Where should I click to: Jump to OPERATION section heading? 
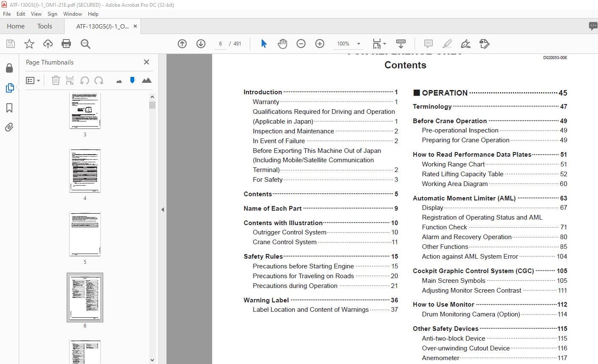tap(490, 93)
